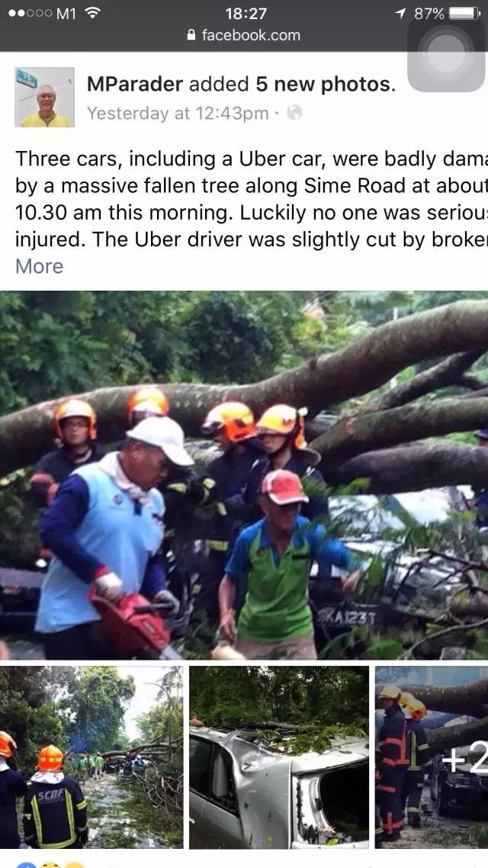Tap the battery icon in status bar
Image resolution: width=488 pixels, height=868 pixels.
[x=464, y=13]
